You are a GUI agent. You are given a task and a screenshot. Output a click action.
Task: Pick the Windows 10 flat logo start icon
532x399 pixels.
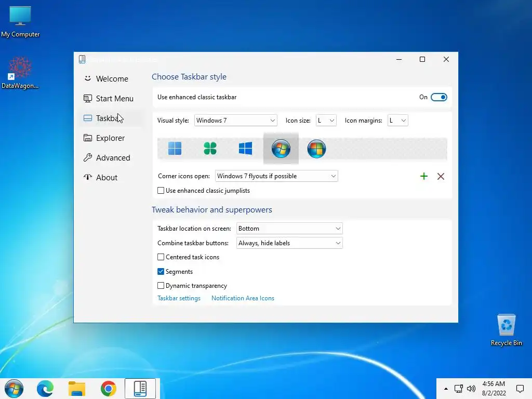[x=245, y=148]
